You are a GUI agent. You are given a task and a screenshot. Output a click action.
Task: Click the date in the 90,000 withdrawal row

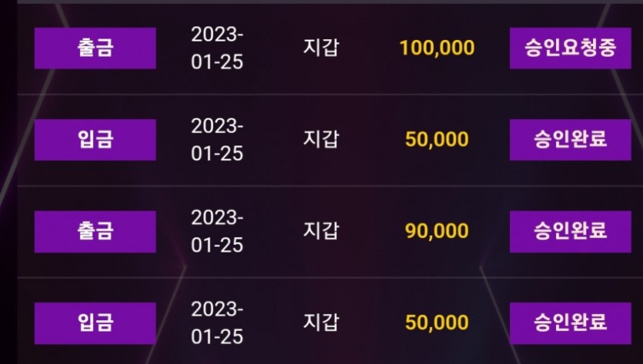point(217,231)
